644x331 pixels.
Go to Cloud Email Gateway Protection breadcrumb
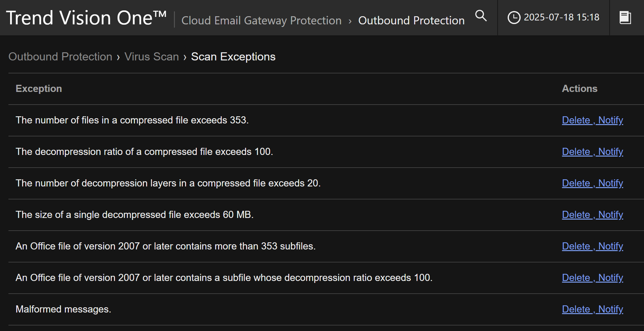pos(261,20)
